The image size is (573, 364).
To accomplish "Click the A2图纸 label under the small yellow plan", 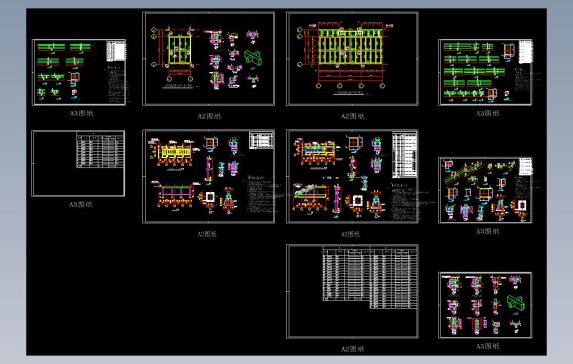I will pyautogui.click(x=209, y=116).
